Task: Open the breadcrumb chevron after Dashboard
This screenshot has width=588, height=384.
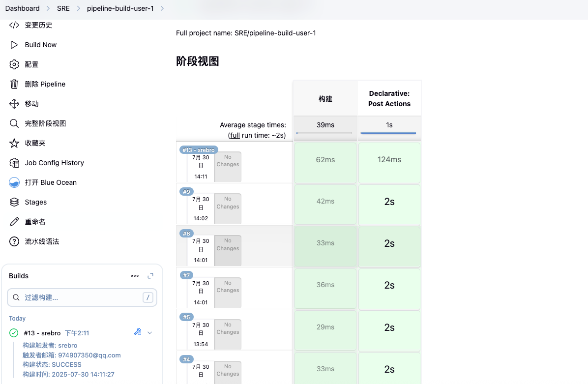Action: pyautogui.click(x=48, y=8)
